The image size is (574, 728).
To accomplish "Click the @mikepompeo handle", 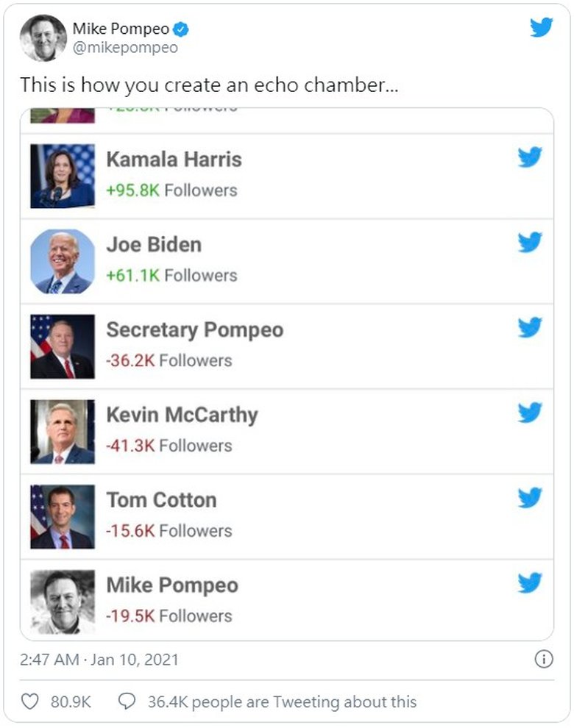I will tap(125, 49).
